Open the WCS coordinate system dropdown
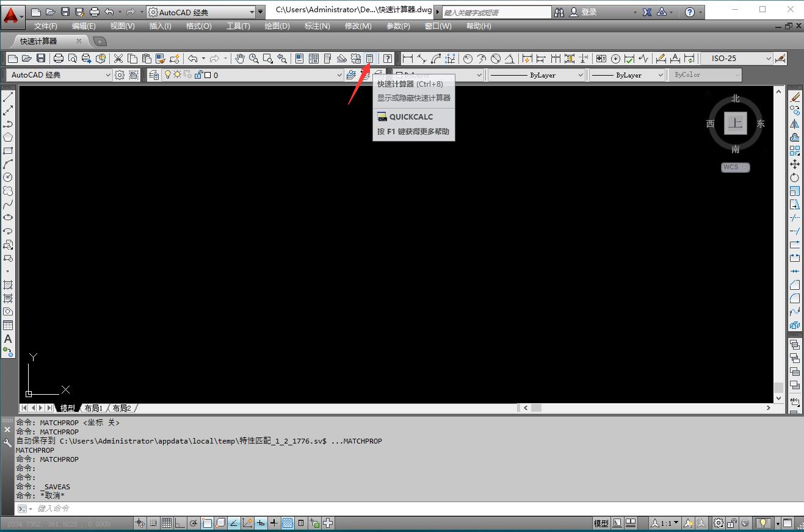The height and width of the screenshot is (532, 804). point(736,167)
